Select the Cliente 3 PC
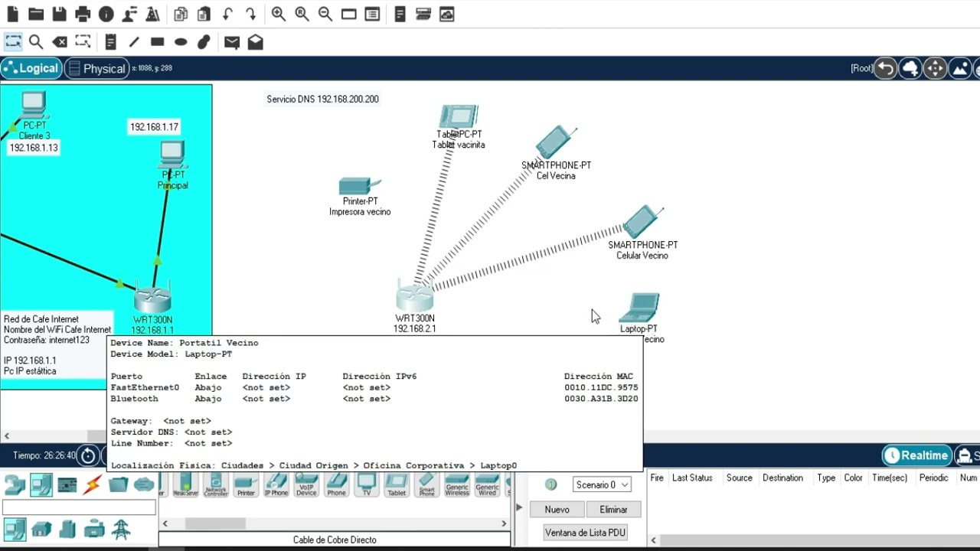Screen dimensions: 980x551 (33, 105)
